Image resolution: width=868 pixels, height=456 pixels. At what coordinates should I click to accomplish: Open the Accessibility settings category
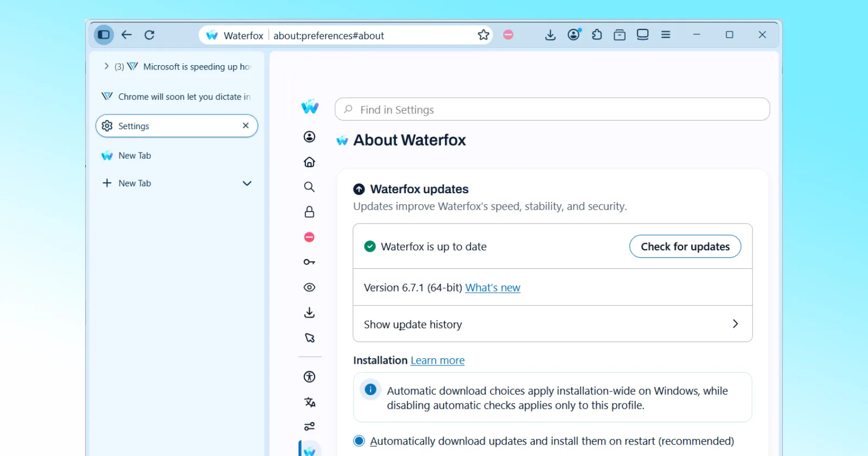309,377
